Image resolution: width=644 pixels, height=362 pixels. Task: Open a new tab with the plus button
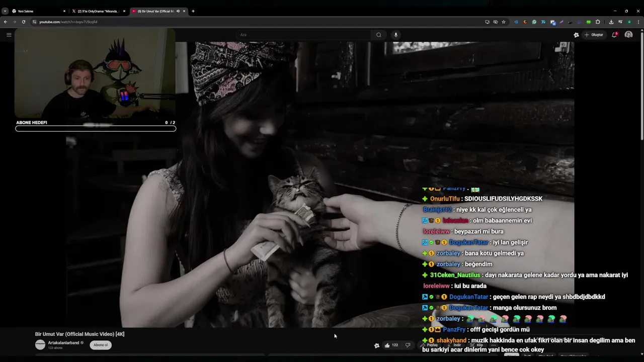click(x=193, y=11)
